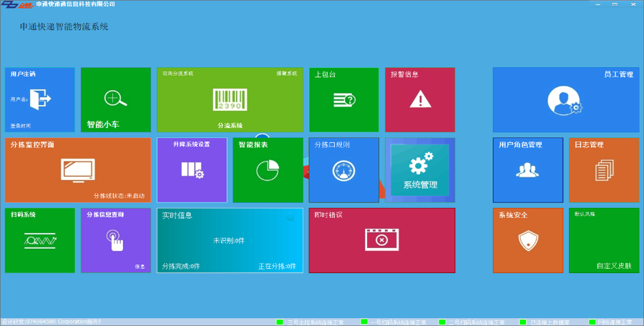The height and width of the screenshot is (326, 644).
Task: Open the 自定义皮肤 skin tile
Action: click(x=604, y=240)
